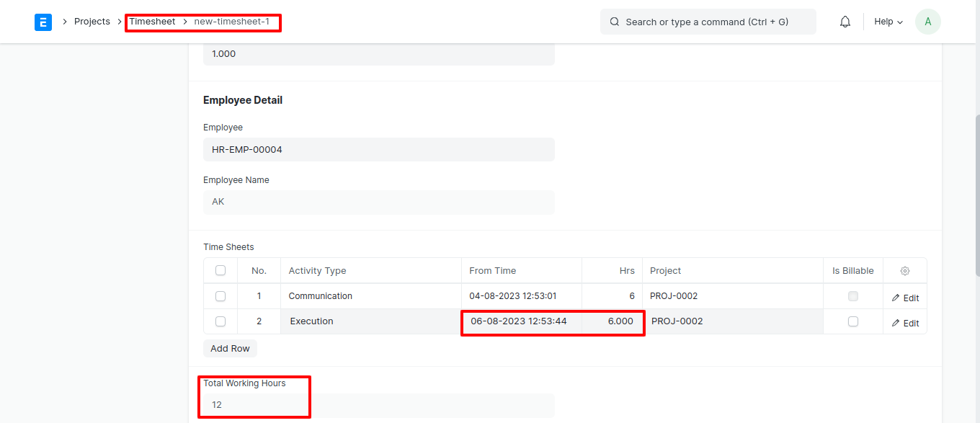Click the Add Row button
This screenshot has width=980, height=423.
point(230,348)
